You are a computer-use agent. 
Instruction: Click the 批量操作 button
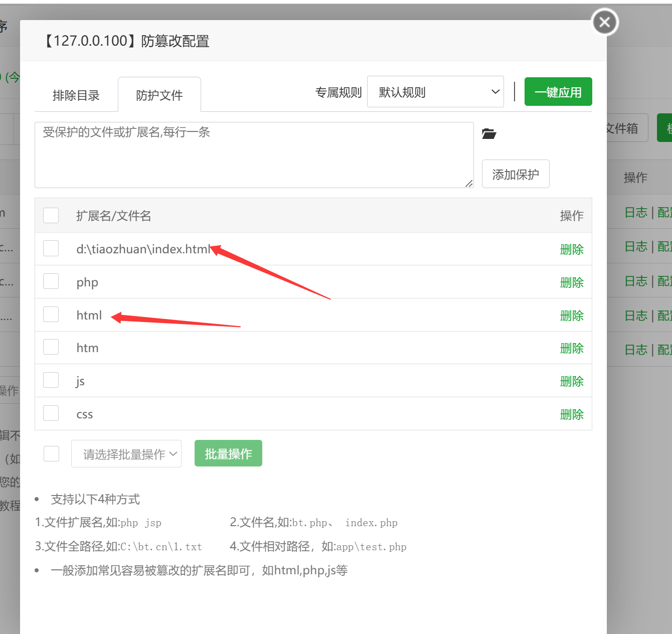(x=228, y=453)
